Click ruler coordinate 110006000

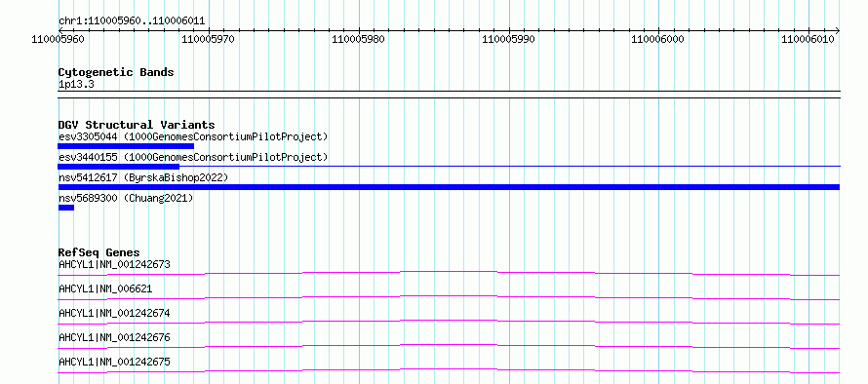[x=657, y=39]
